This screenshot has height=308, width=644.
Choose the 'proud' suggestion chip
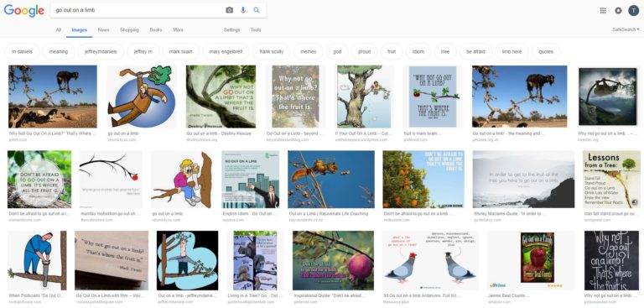[x=364, y=52]
